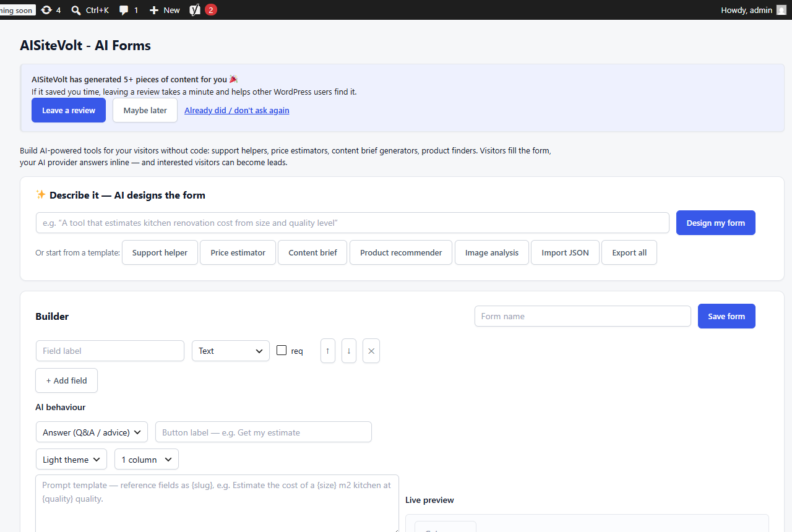Screen dimensions: 792x532
Task: Focus the Form name input
Action: click(x=583, y=316)
